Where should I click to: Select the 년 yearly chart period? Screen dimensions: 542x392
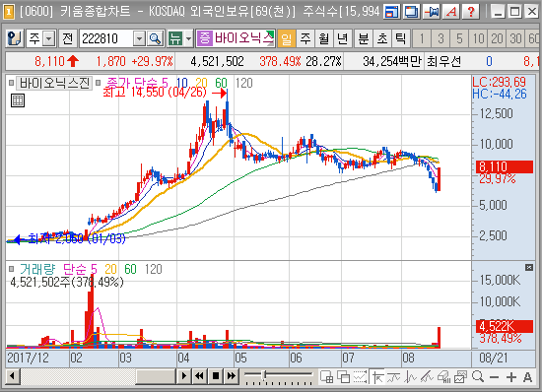pos(343,38)
